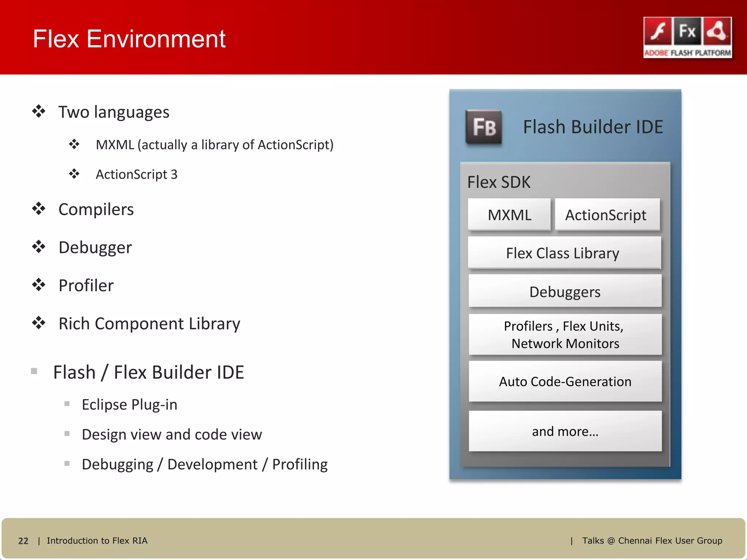
Task: Click the Flash Builder IDE heading text
Action: coord(593,127)
